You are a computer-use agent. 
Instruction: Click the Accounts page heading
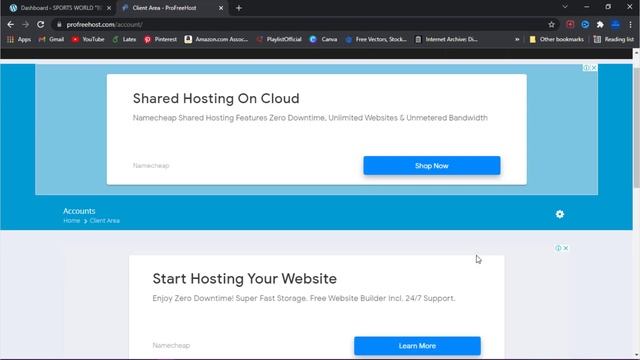[x=79, y=211]
